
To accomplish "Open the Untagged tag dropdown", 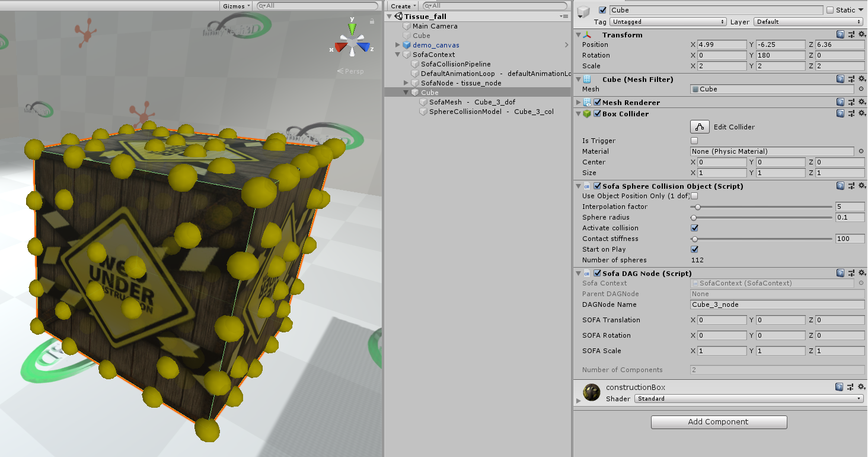I will 668,21.
